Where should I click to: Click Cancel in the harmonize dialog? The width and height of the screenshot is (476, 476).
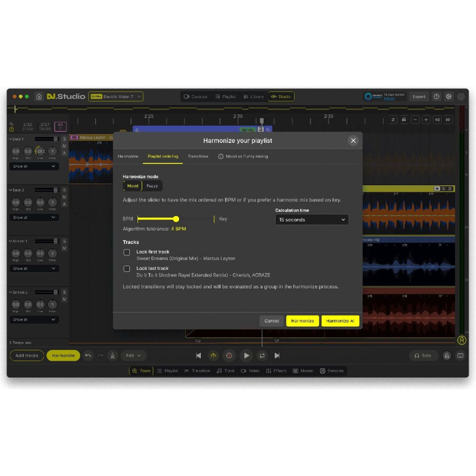point(272,321)
